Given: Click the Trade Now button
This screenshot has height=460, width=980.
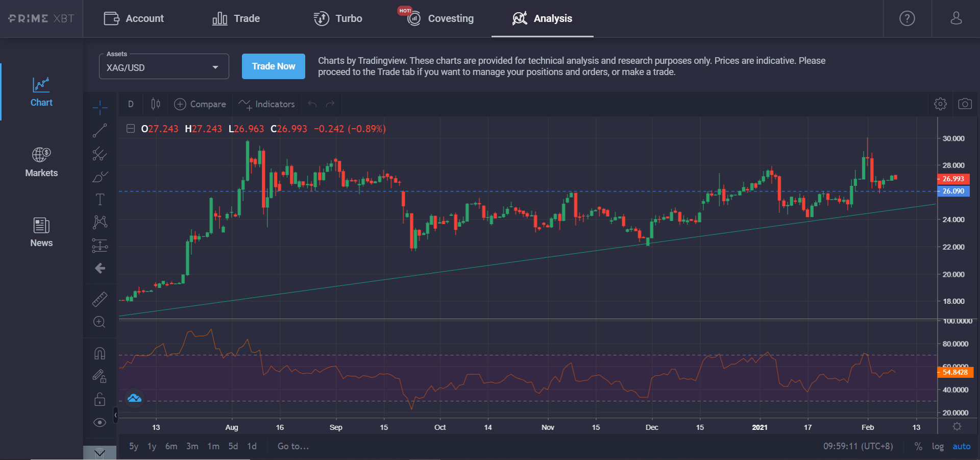Looking at the screenshot, I should click(x=273, y=66).
